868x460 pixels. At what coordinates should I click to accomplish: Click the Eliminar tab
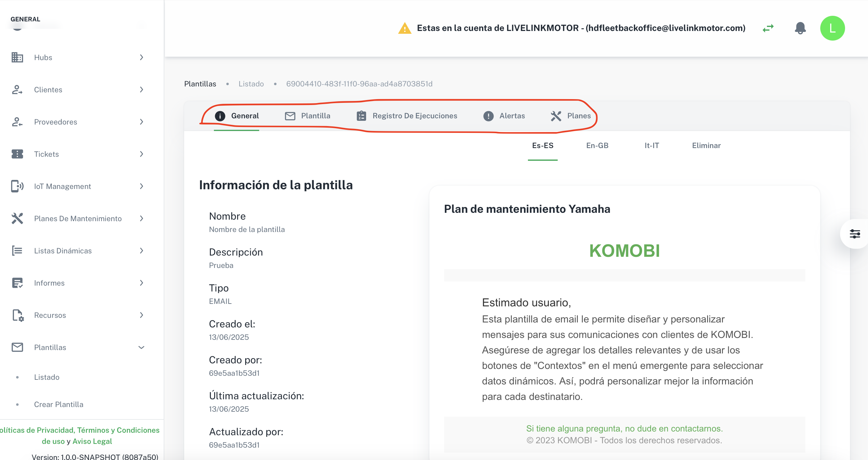pyautogui.click(x=706, y=146)
